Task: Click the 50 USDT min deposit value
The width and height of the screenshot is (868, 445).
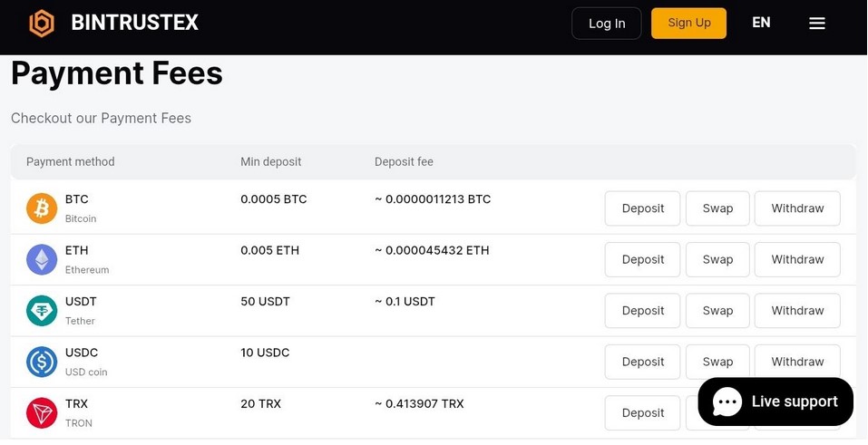Action: (265, 302)
